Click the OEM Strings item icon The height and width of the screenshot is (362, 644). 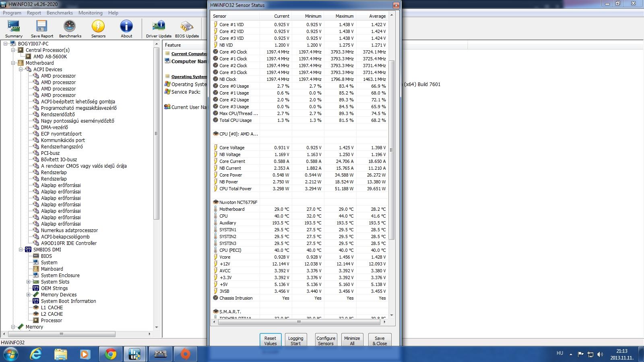click(36, 288)
